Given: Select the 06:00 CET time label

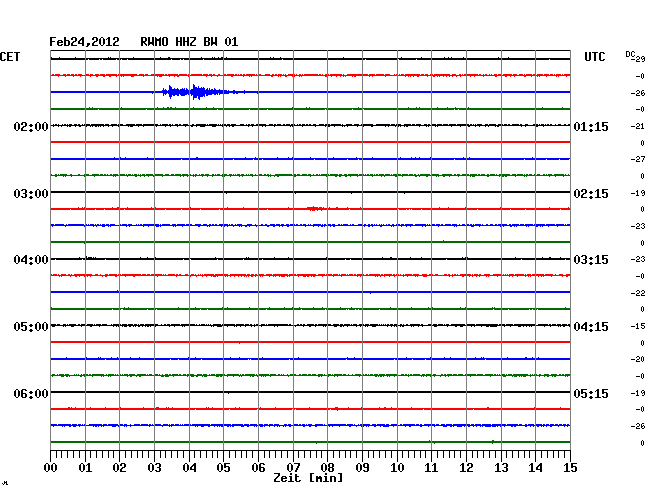Looking at the screenshot, I should 31,393.
